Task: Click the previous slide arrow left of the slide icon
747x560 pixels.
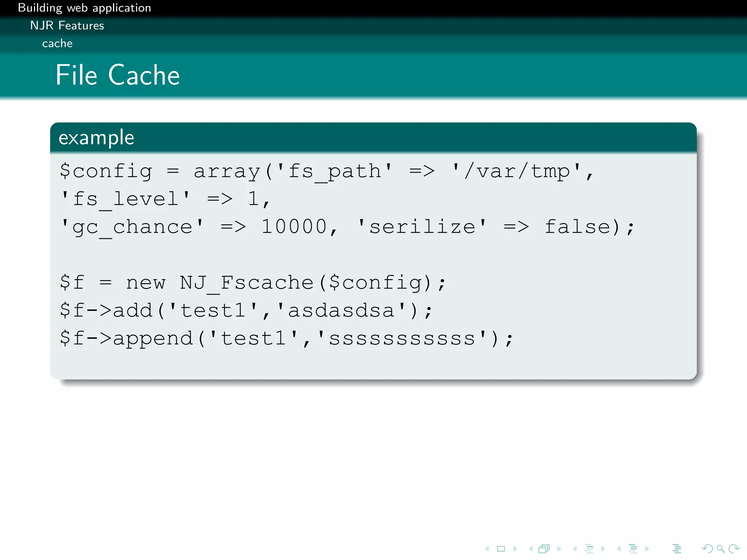Action: [x=487, y=549]
